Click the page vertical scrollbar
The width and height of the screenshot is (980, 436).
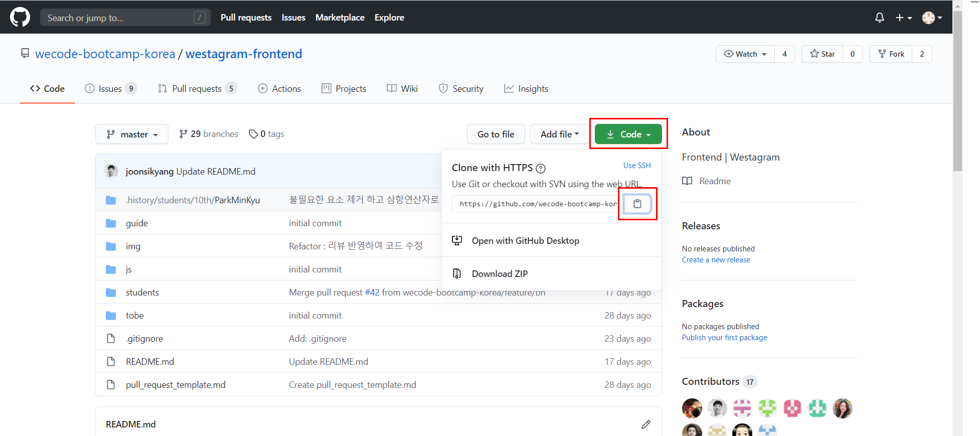957,91
